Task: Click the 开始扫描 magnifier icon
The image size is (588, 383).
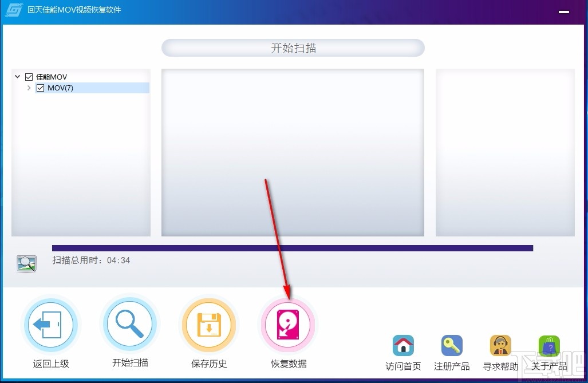Action: (130, 324)
